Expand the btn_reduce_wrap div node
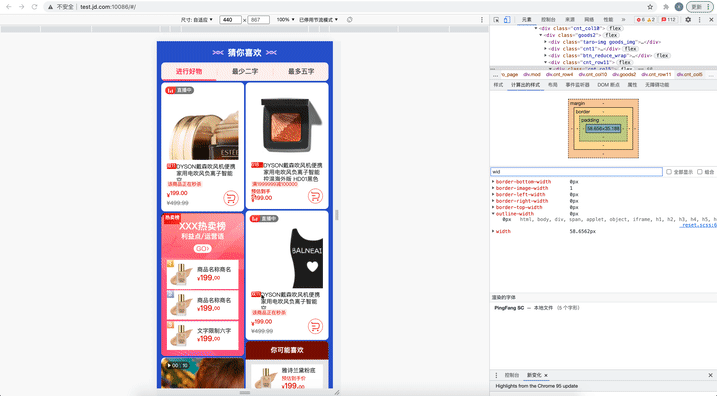The width and height of the screenshot is (717, 396). 546,55
